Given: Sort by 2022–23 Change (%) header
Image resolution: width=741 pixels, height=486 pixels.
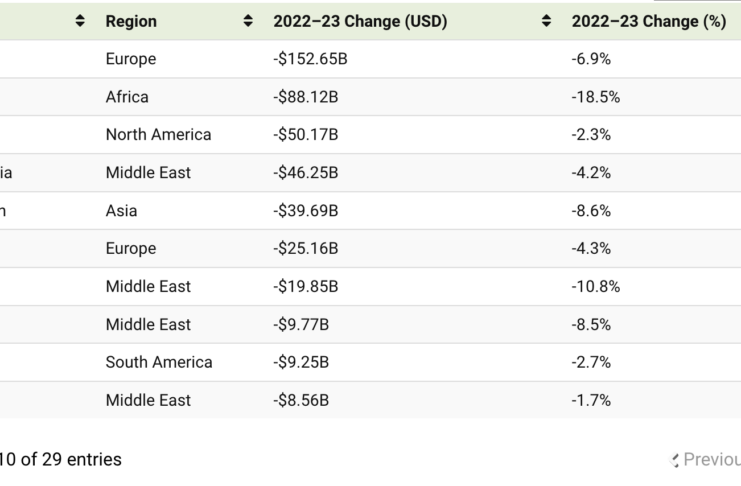Looking at the screenshot, I should (x=648, y=21).
